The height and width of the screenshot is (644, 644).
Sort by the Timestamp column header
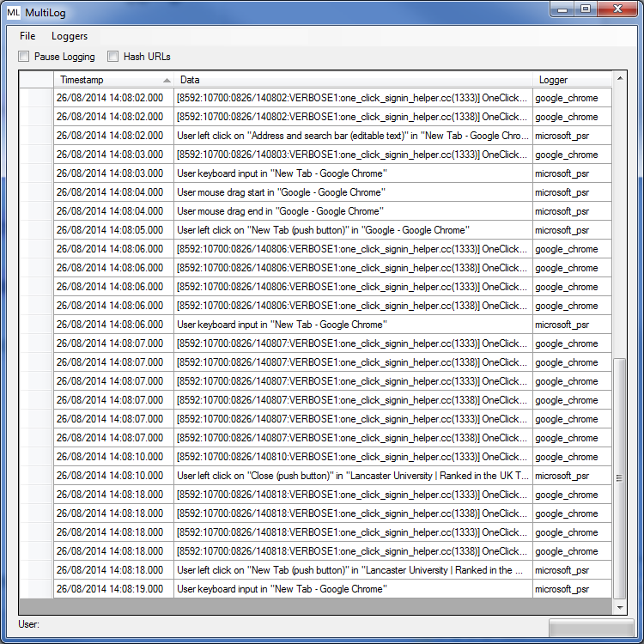113,80
